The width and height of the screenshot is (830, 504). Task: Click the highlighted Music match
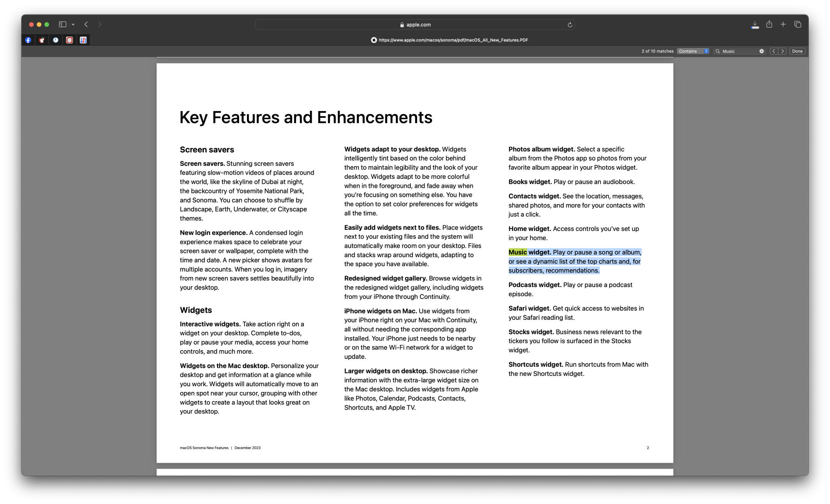click(x=518, y=252)
